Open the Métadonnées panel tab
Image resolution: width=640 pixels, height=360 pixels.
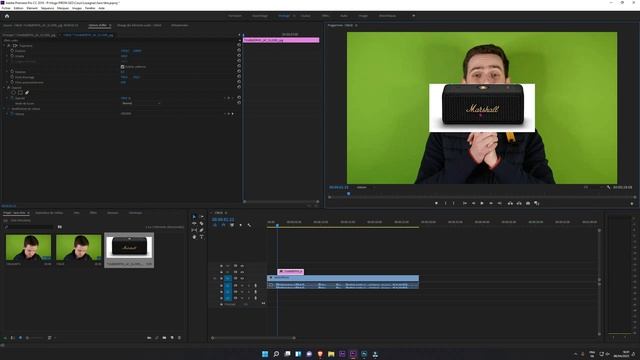pyautogui.click(x=180, y=25)
